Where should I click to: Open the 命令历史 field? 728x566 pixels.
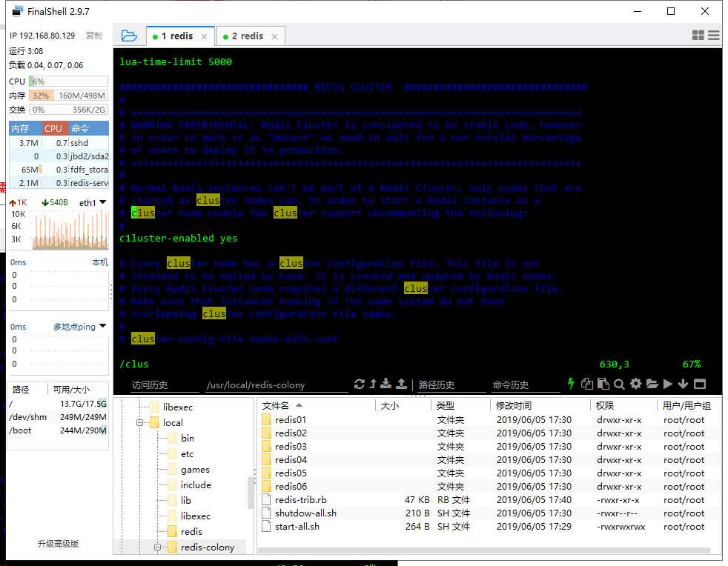click(526, 385)
